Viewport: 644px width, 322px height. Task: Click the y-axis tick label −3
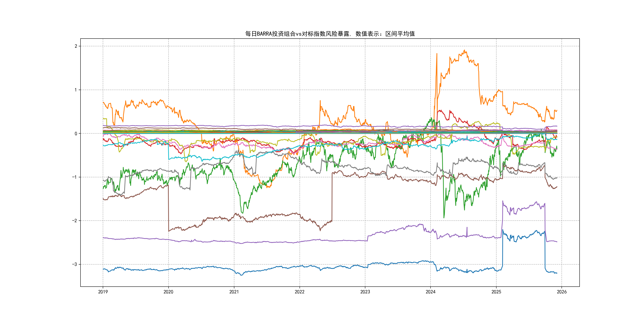coord(75,265)
